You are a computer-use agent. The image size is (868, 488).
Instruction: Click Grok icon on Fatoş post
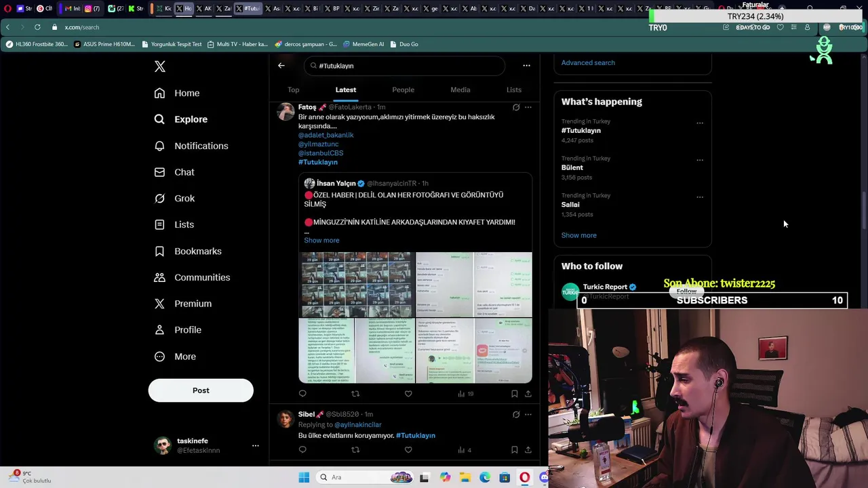[x=516, y=107]
